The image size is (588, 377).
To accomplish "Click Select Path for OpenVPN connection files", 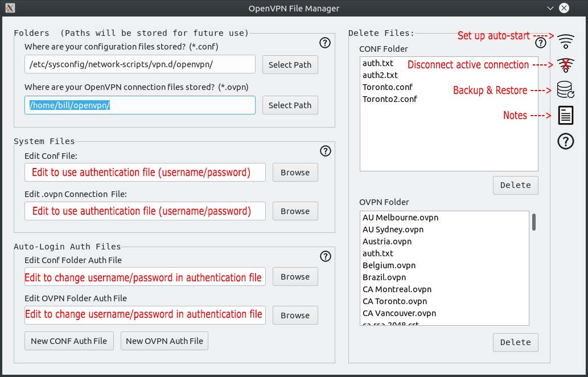I will pyautogui.click(x=290, y=105).
